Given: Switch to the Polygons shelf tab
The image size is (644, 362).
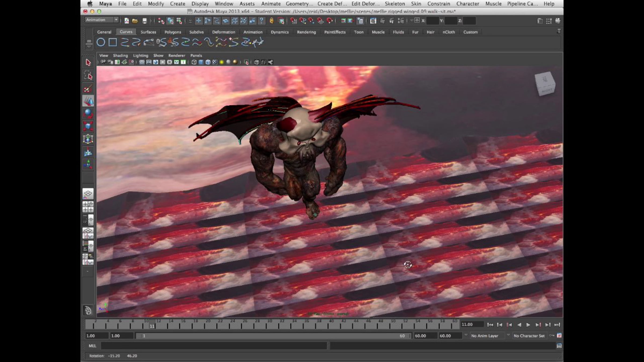Looking at the screenshot, I should point(173,32).
